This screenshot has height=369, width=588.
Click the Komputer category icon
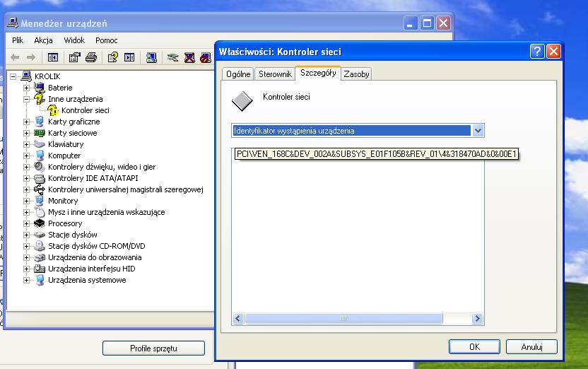coord(40,156)
